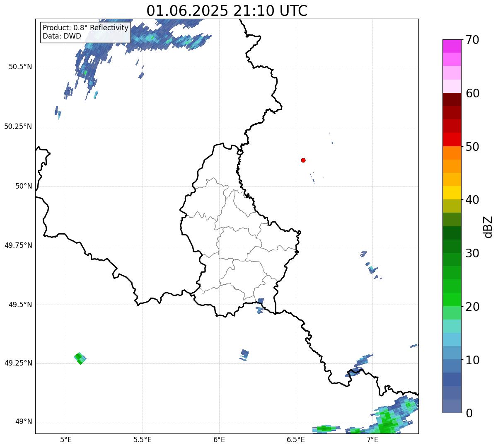Pick the magenta top colorbar segment
Screen dimensions: 498x448
click(452, 46)
